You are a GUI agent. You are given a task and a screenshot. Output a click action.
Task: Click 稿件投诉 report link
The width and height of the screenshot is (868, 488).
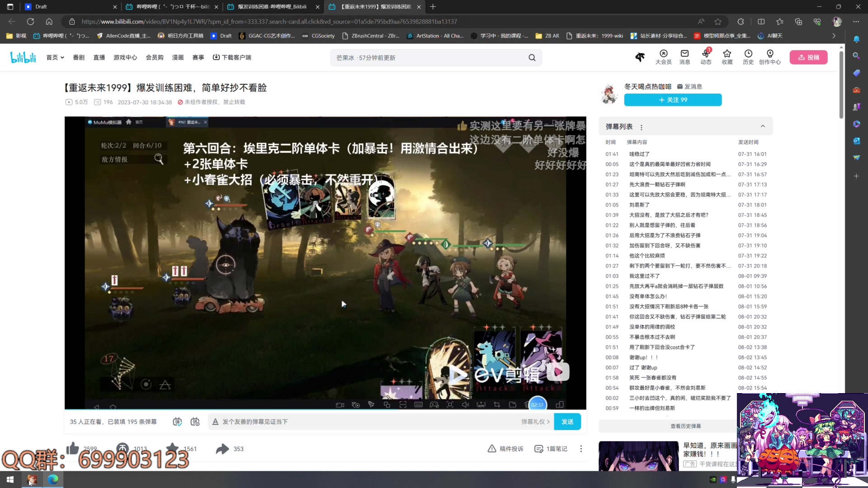tap(505, 449)
